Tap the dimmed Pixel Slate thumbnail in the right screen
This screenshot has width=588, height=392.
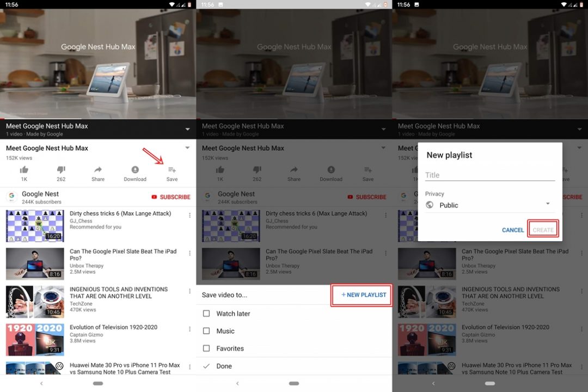pyautogui.click(x=427, y=264)
